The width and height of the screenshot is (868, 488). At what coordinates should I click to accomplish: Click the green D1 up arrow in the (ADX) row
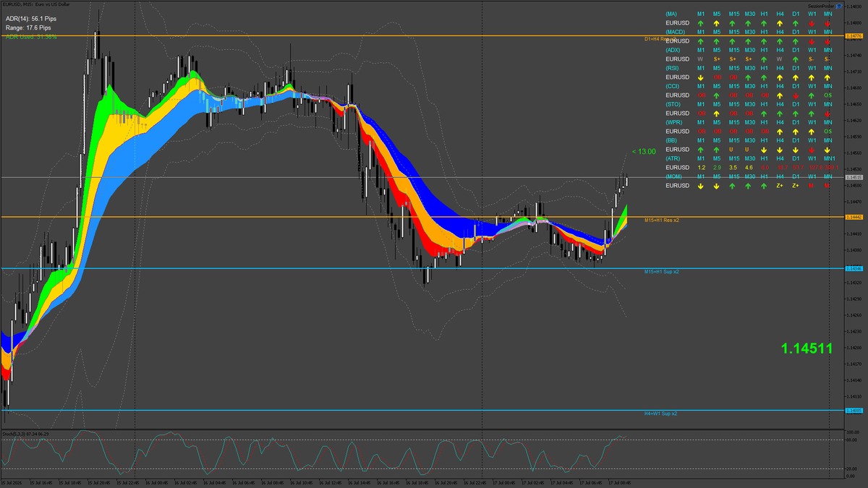pyautogui.click(x=796, y=59)
